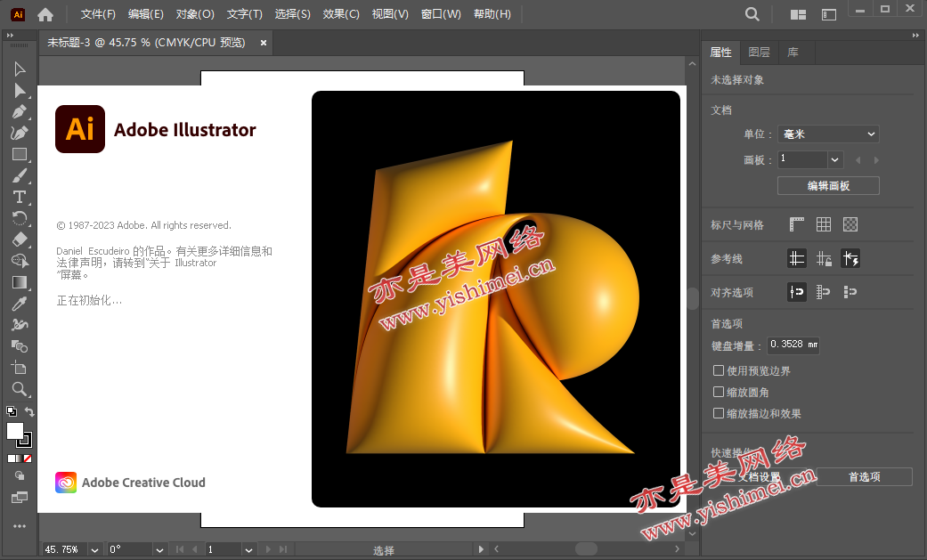Open the Edit Toolbar three dots
The image size is (927, 560).
(20, 525)
